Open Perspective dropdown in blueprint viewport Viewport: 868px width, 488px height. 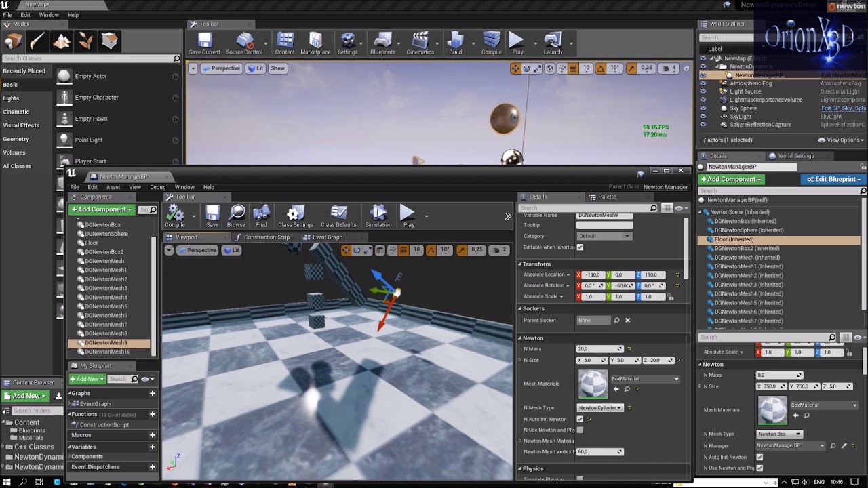[x=197, y=250]
